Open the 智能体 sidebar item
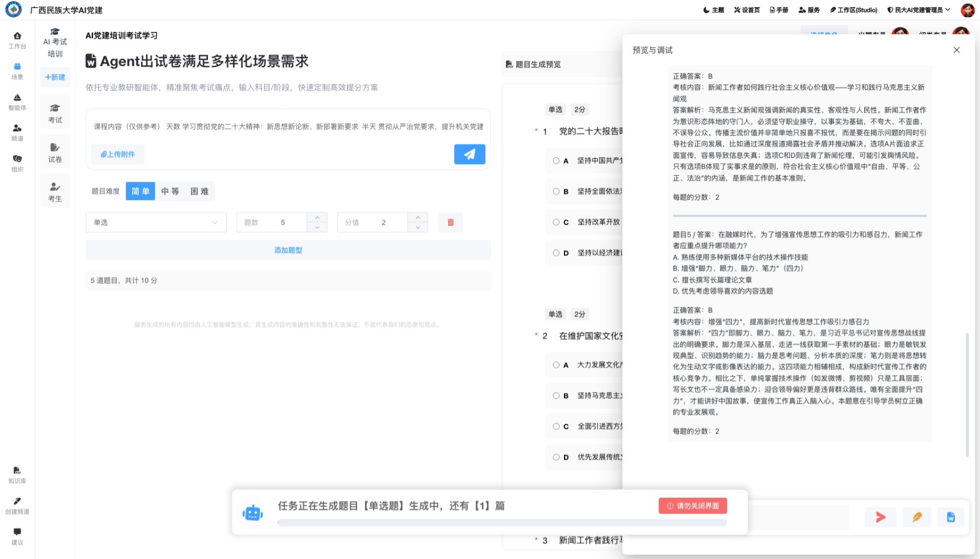Image resolution: width=980 pixels, height=559 pixels. point(17,101)
